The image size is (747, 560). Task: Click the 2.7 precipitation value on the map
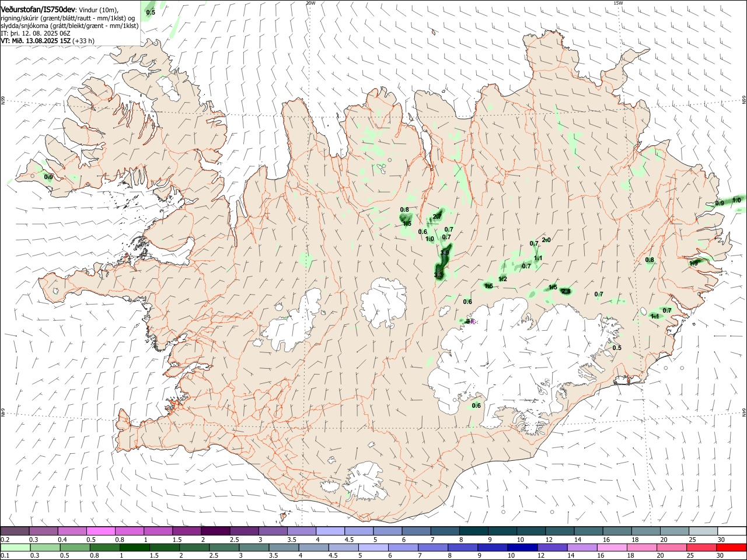click(x=437, y=216)
